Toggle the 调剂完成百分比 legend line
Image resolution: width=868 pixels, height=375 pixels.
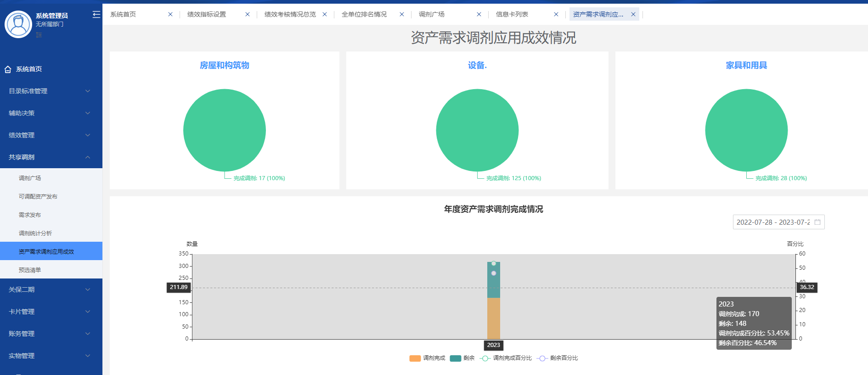click(506, 358)
